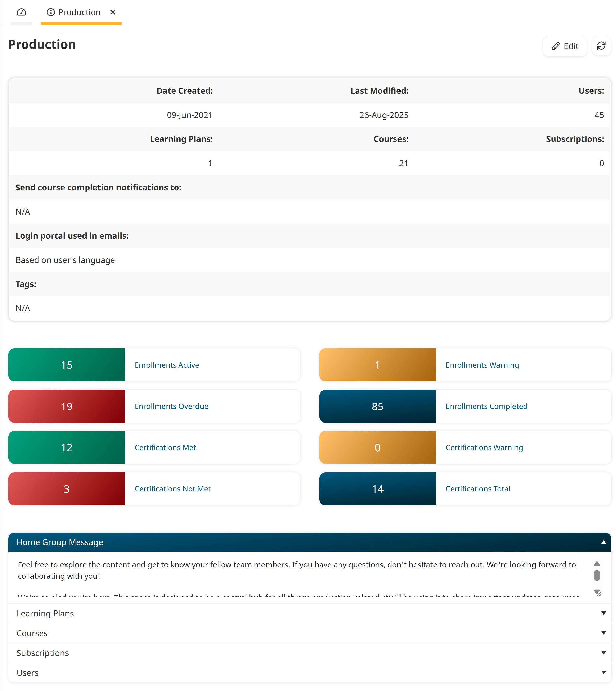Open the dashboard gauge tab icon

click(21, 12)
